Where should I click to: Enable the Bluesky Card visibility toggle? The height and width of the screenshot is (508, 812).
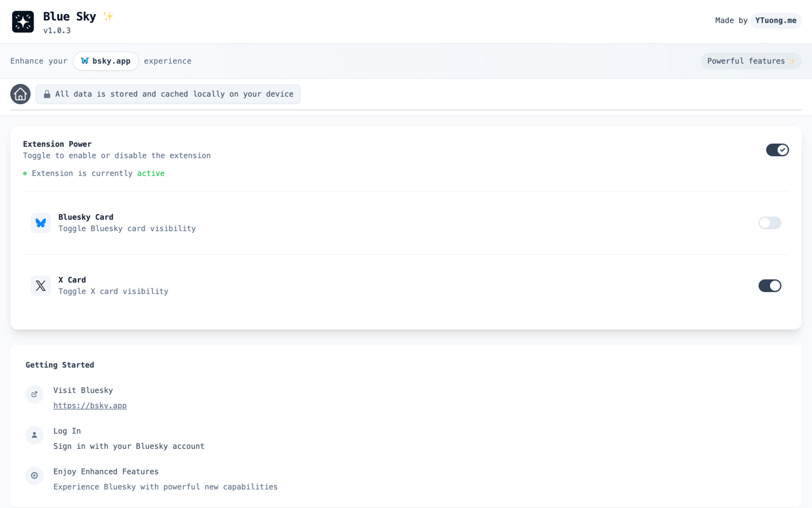[769, 223]
